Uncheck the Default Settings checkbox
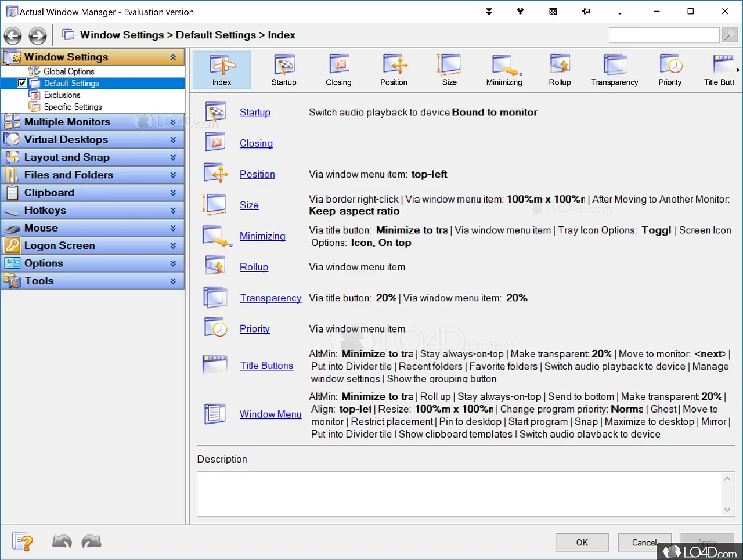Image resolution: width=743 pixels, height=560 pixels. click(21, 83)
